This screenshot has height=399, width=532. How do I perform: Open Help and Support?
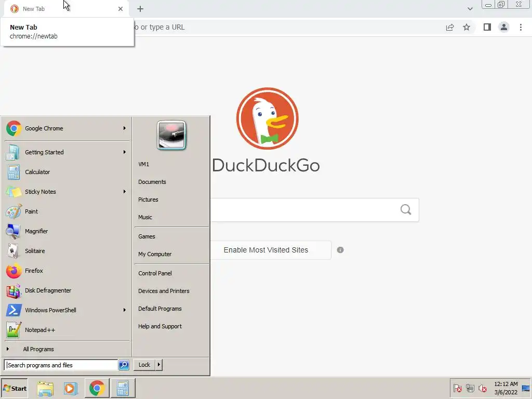tap(160, 326)
